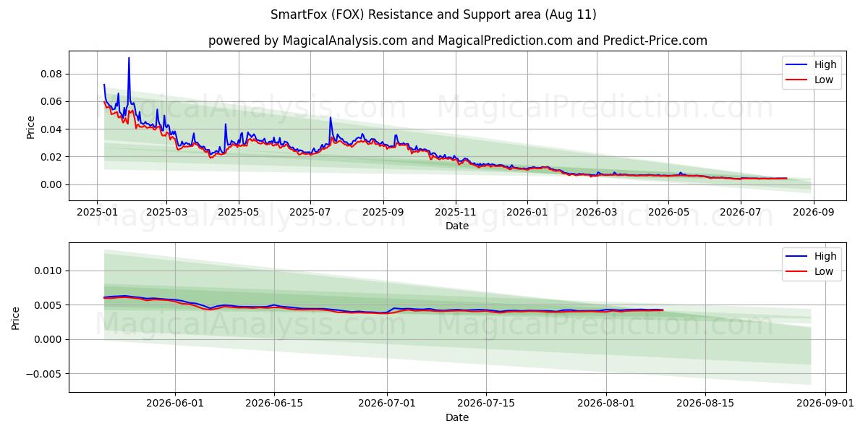Click the 2025-07 x-axis tick label
This screenshot has width=868, height=434.
tap(310, 213)
